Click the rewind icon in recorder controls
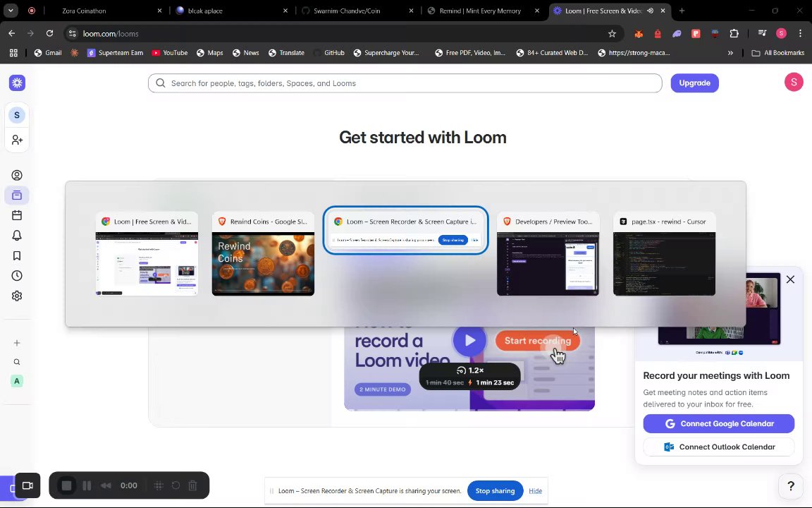The height and width of the screenshot is (508, 812). pyautogui.click(x=106, y=485)
